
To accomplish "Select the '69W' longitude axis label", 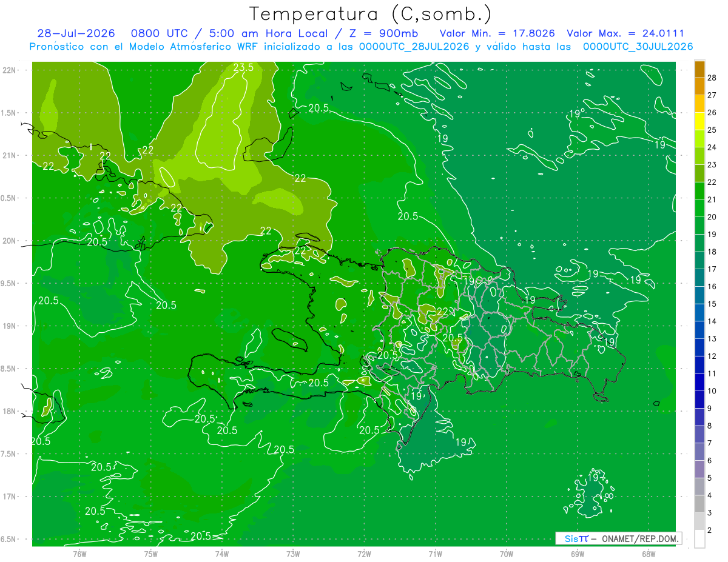I will (577, 554).
